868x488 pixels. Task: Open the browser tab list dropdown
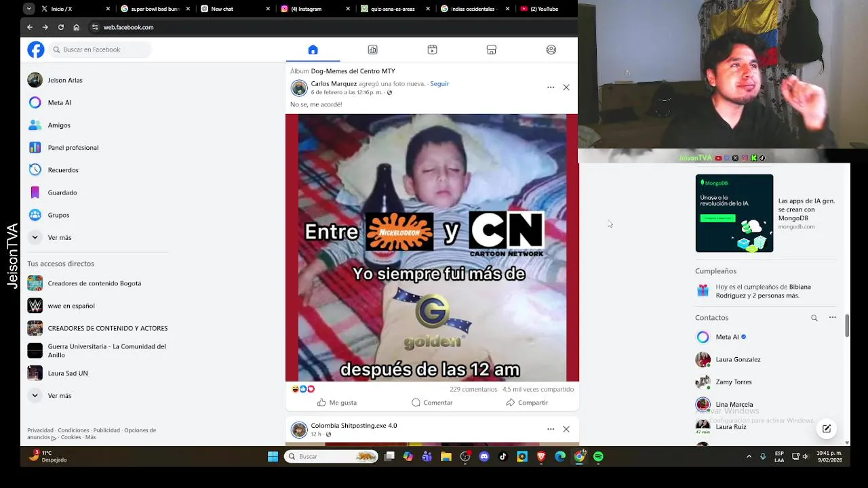click(28, 9)
